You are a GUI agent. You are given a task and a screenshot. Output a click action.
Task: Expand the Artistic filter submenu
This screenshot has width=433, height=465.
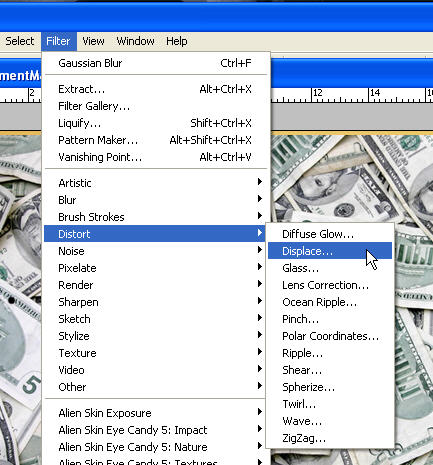155,183
